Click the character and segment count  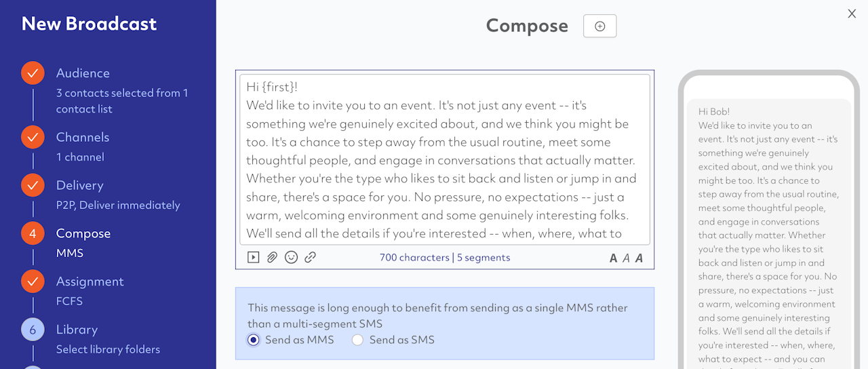[445, 258]
